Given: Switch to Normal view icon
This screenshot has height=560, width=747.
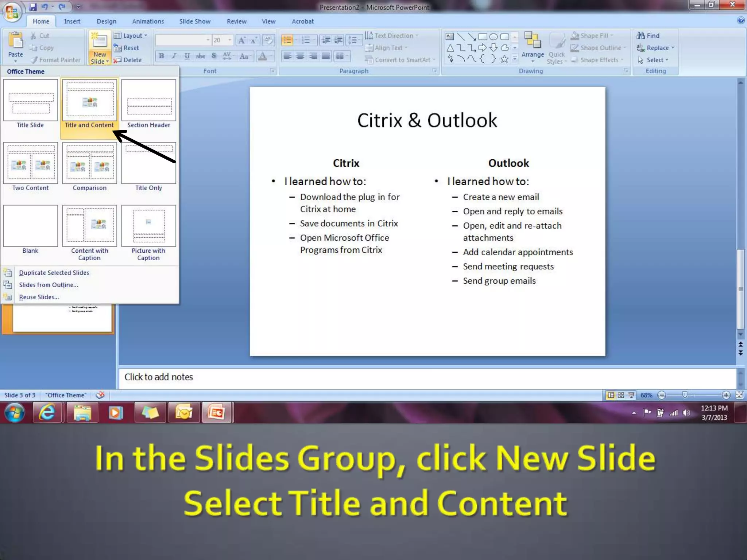Looking at the screenshot, I should 611,395.
